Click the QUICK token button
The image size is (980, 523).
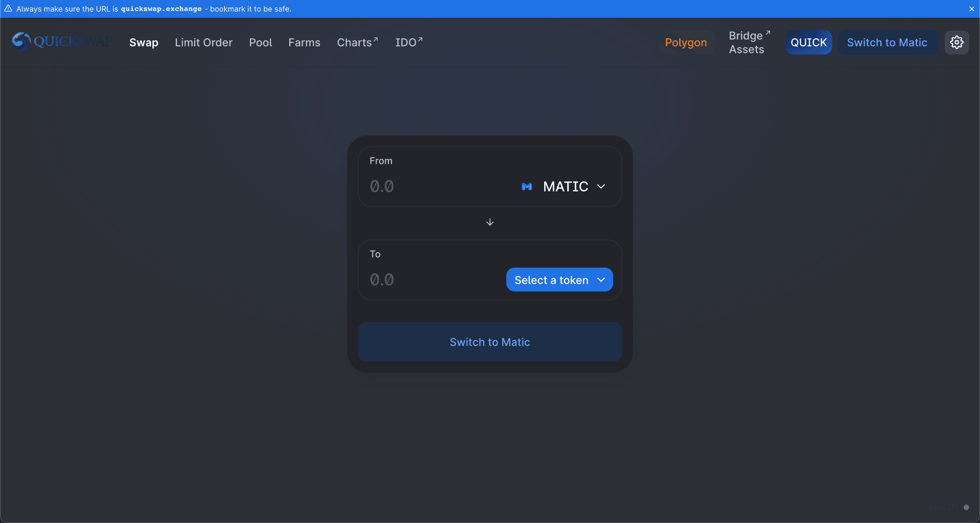click(x=808, y=42)
